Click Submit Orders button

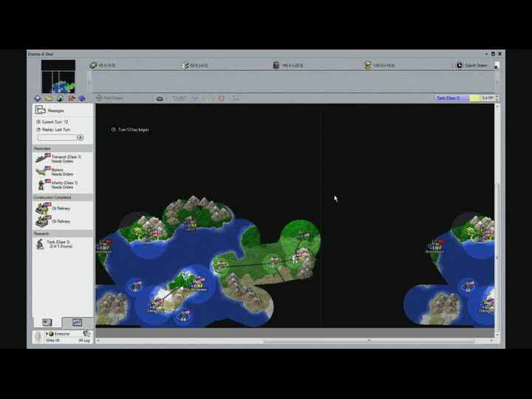pyautogui.click(x=471, y=65)
